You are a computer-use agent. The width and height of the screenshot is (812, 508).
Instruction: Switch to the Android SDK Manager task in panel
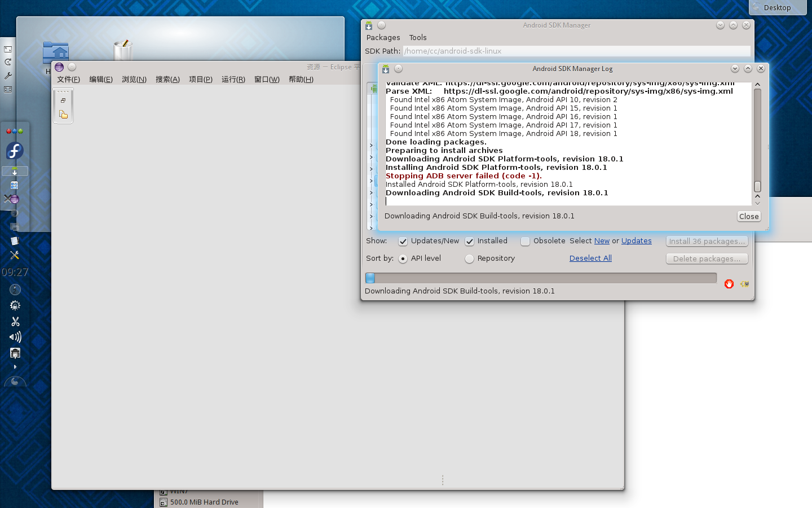click(x=15, y=171)
